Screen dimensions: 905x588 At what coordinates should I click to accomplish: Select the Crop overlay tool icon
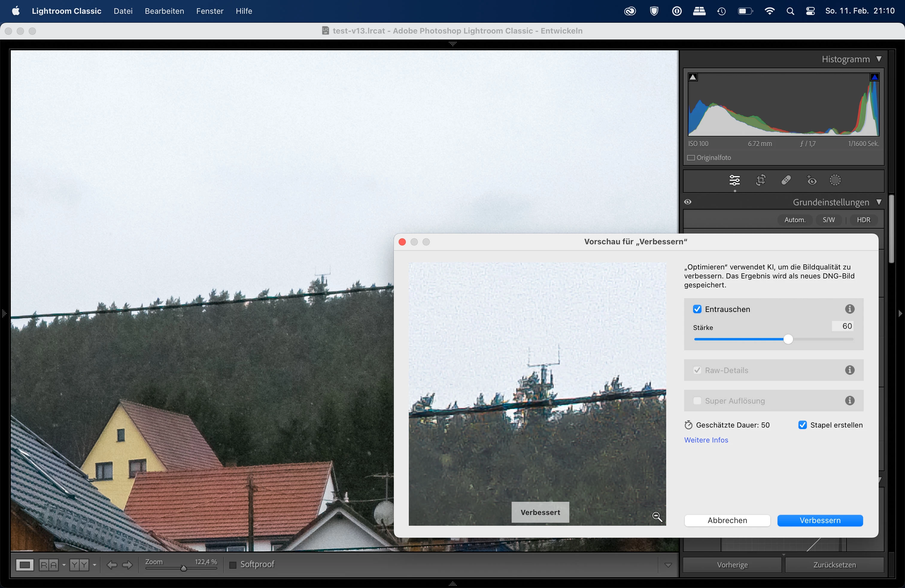[x=760, y=180]
